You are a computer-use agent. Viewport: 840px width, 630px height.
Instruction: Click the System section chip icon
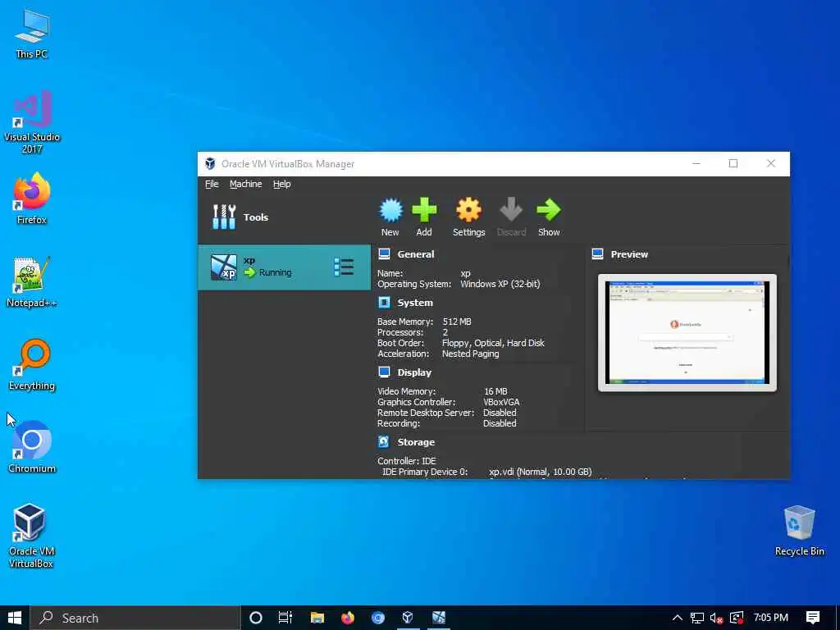(384, 303)
